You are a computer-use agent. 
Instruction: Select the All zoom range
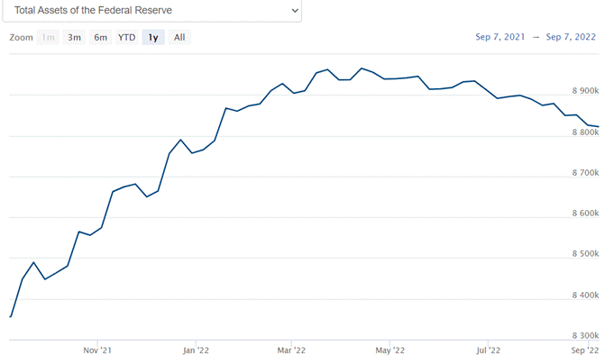point(179,38)
